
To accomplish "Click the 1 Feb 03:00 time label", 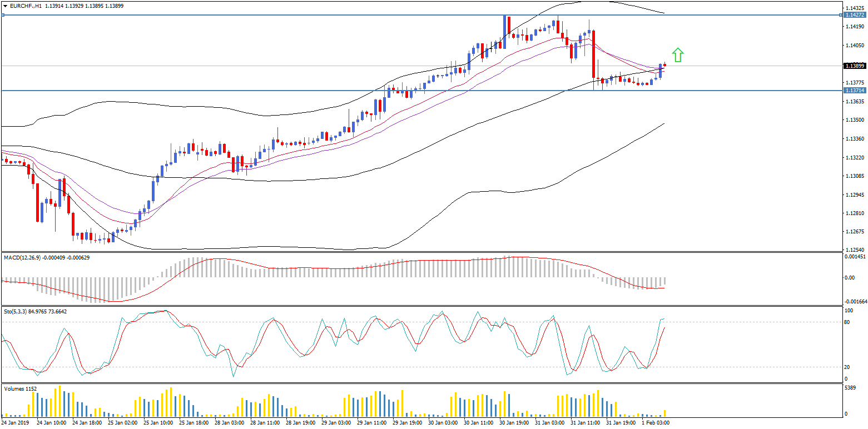I will (x=655, y=423).
